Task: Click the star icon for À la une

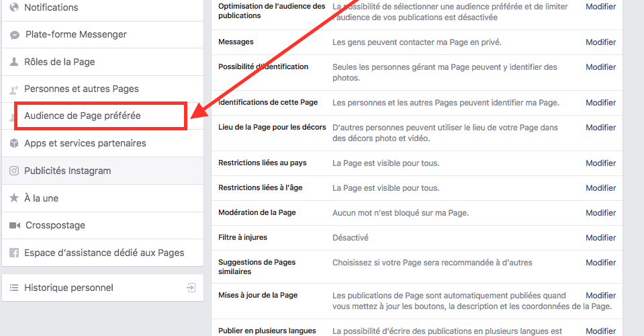Action: (x=14, y=199)
